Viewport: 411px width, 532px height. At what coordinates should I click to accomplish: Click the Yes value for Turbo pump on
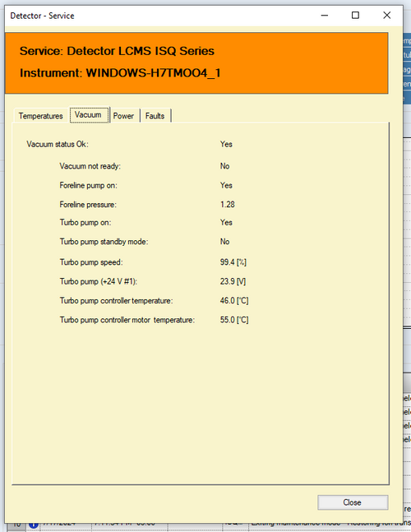(x=226, y=223)
